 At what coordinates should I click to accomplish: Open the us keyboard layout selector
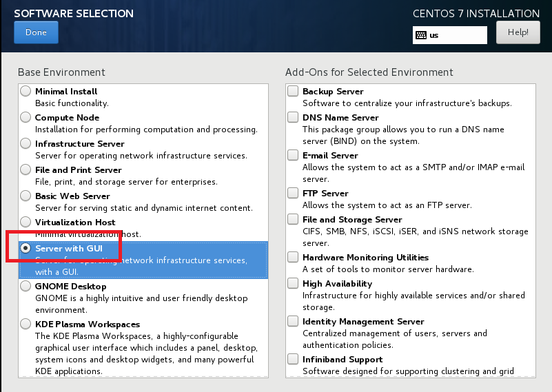[450, 35]
